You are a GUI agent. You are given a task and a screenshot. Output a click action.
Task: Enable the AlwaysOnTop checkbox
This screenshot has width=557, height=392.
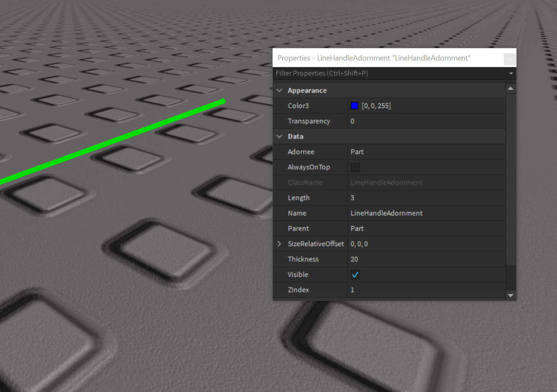355,167
